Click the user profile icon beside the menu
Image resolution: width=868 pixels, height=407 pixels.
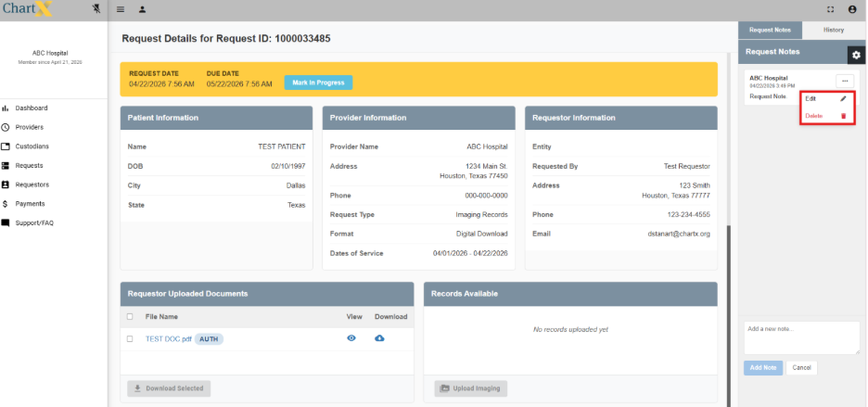coord(142,9)
